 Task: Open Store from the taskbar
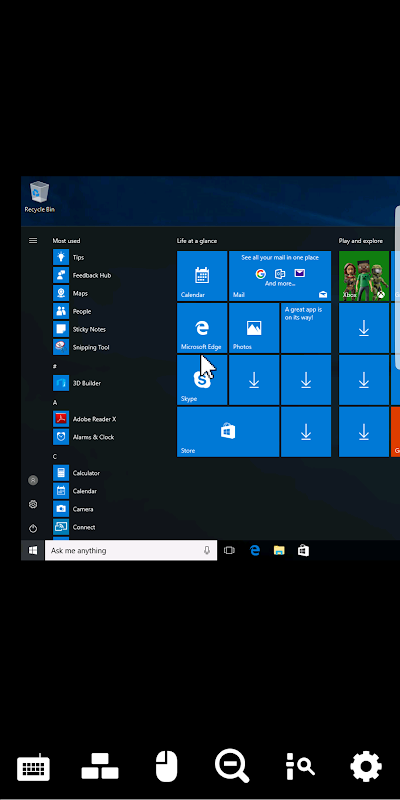point(303,550)
